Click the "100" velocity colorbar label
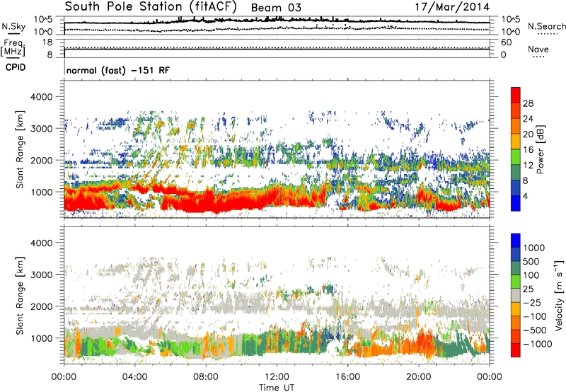566x392 pixels. (531, 275)
